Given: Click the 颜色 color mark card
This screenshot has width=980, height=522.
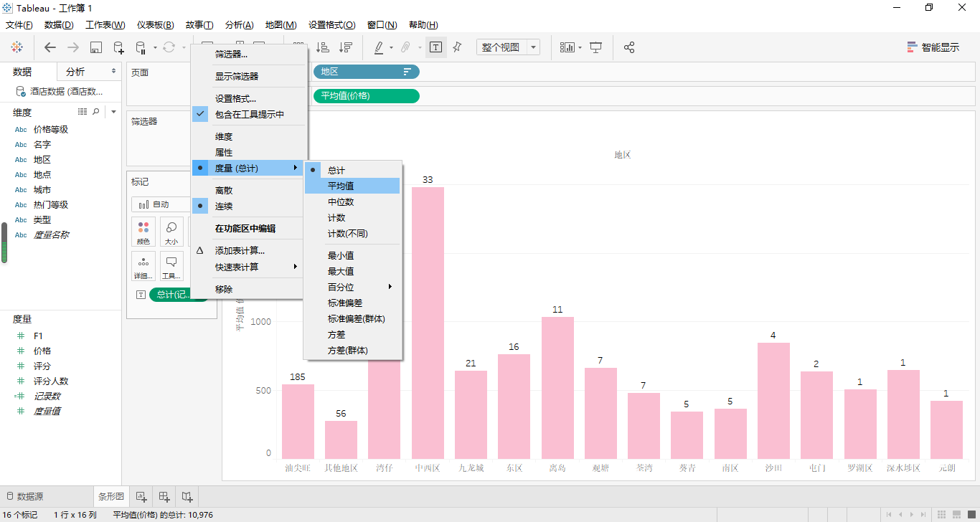Looking at the screenshot, I should pyautogui.click(x=143, y=232).
